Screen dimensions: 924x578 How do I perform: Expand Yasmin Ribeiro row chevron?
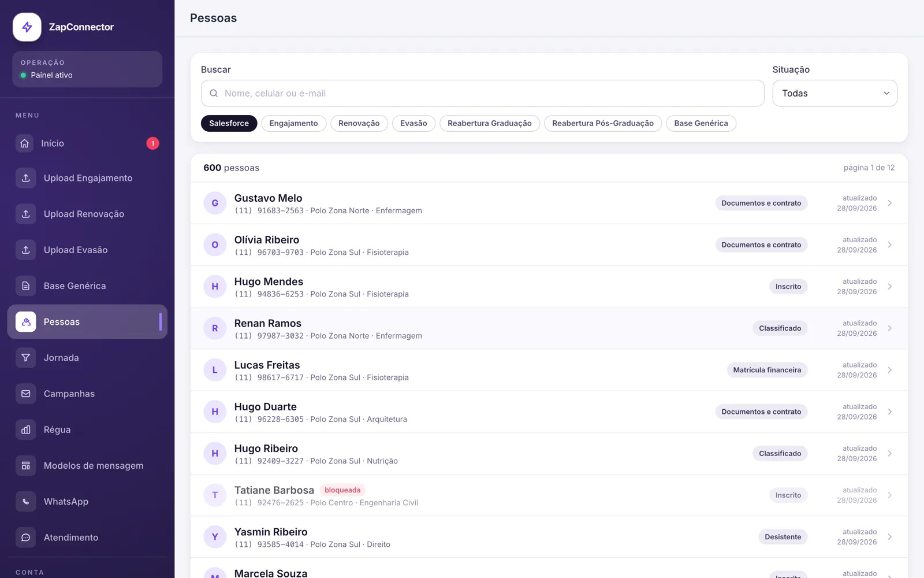coord(890,537)
